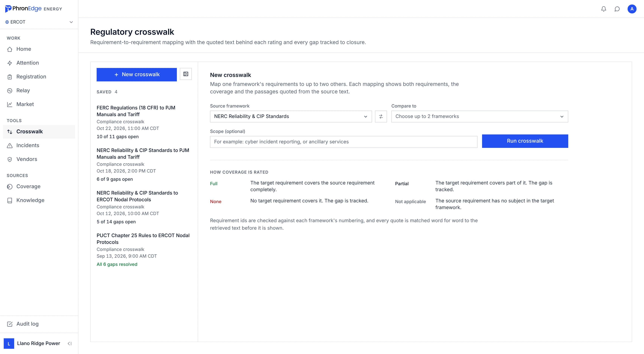Click 'All 6 gaps resolved' text
Screen dimensions: 644x354
pos(117,264)
